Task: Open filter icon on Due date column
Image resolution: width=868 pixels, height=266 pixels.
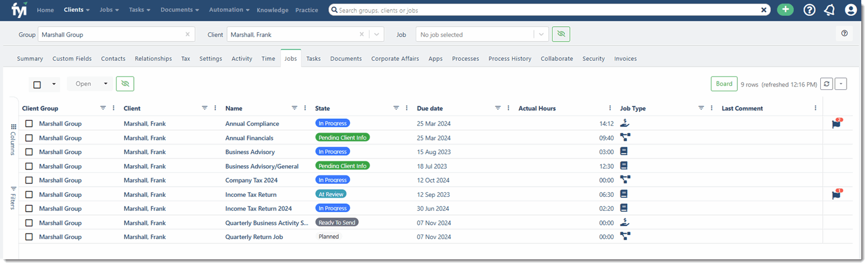Action: (498, 108)
